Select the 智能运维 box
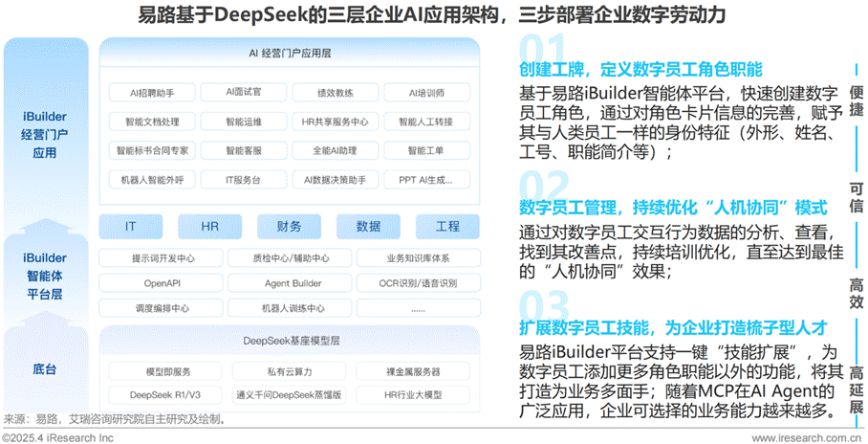The image size is (868, 444). point(244,122)
